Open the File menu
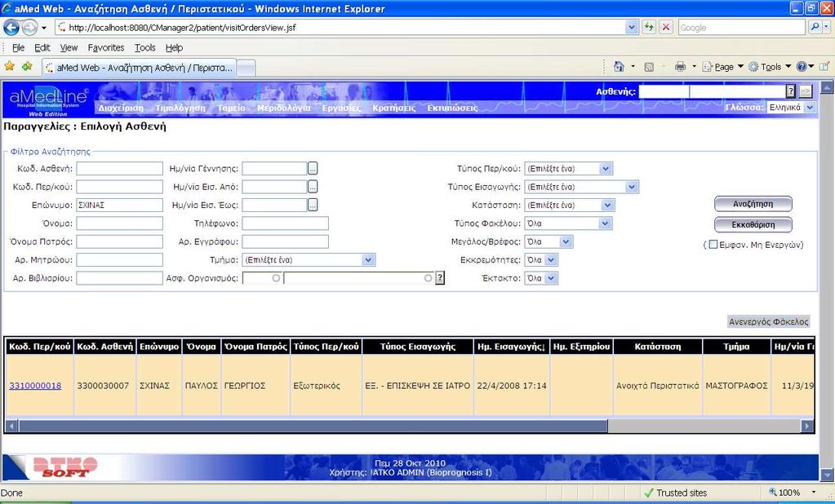Screen dimensions: 835x504 pos(18,47)
